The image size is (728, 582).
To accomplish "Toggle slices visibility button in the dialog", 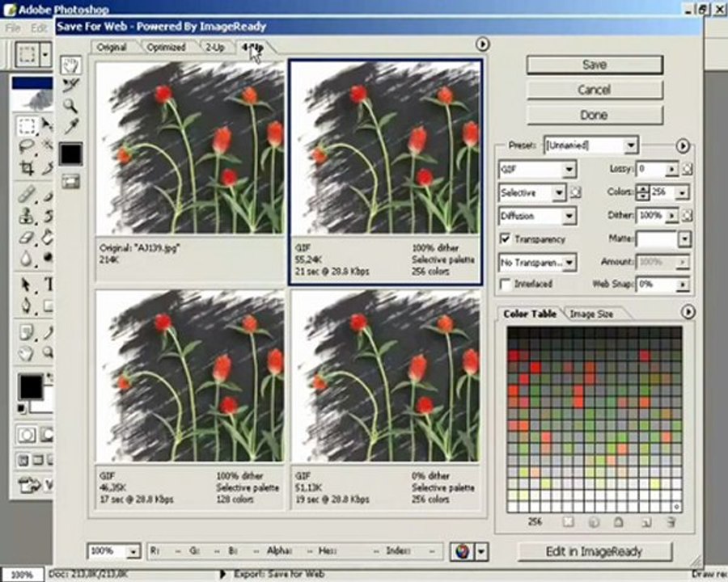I will 70,181.
